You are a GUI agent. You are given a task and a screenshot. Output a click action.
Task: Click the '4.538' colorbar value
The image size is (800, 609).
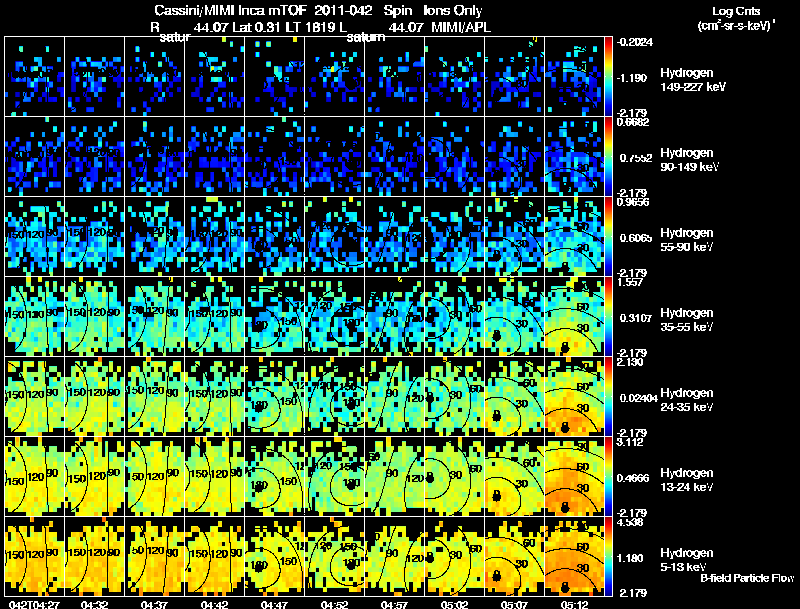coord(630,522)
